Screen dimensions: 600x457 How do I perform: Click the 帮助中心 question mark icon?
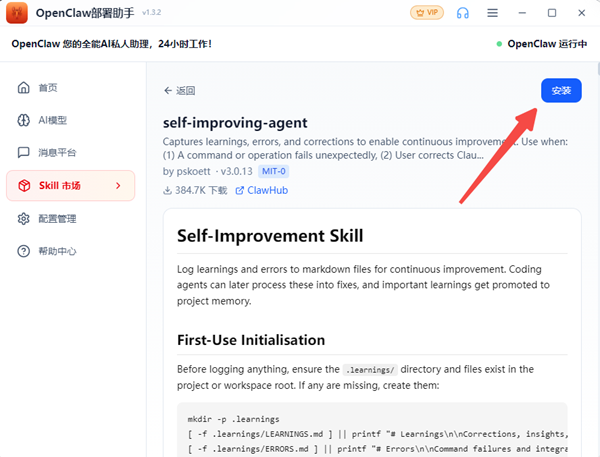[23, 251]
